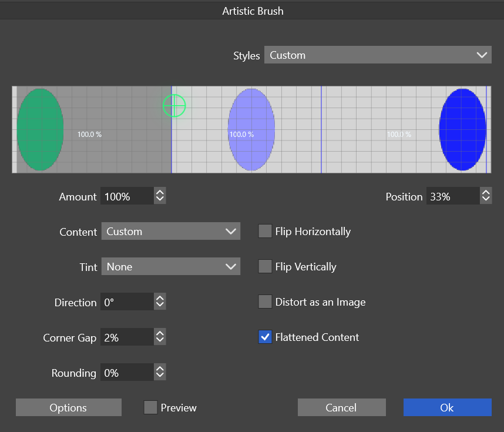
Task: Click the Position value field
Action: tap(452, 196)
